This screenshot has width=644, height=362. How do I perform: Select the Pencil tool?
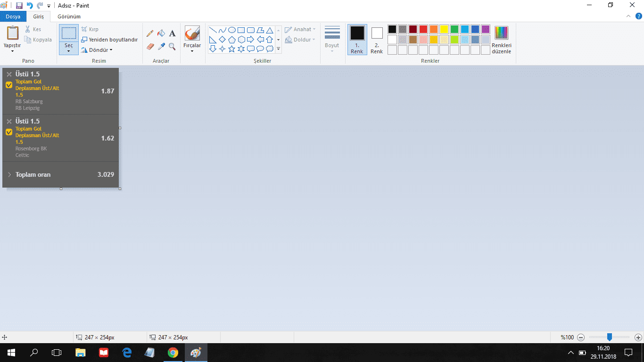150,33
